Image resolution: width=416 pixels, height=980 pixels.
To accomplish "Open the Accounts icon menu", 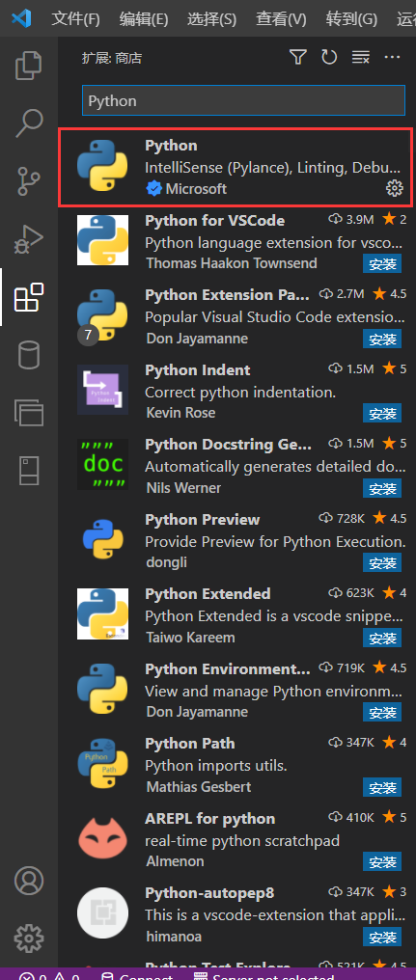I will click(29, 881).
